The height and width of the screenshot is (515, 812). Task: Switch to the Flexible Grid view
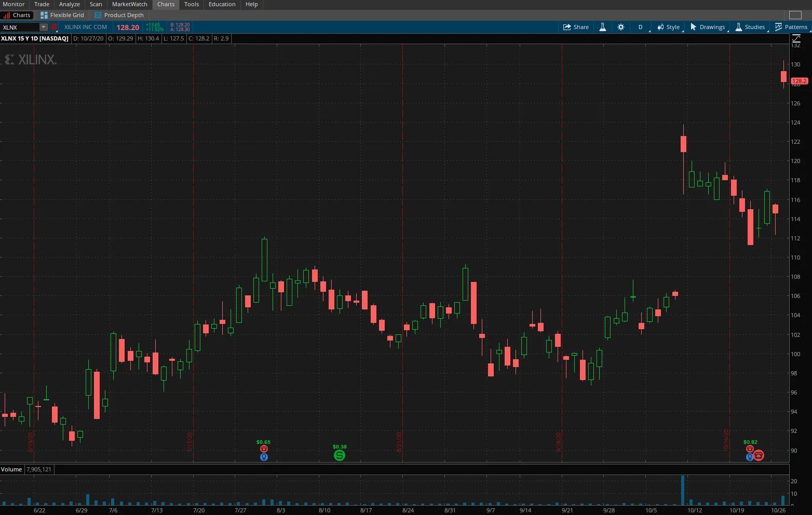tap(62, 15)
